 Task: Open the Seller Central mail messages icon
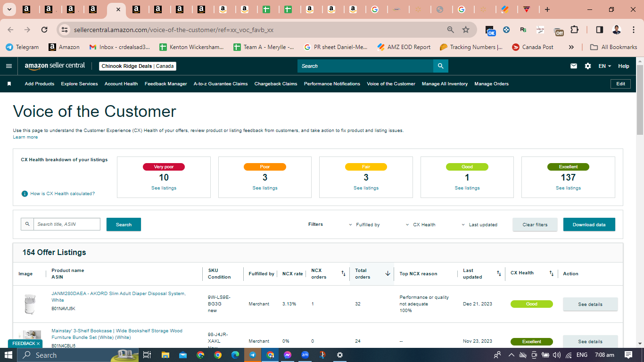click(x=574, y=66)
